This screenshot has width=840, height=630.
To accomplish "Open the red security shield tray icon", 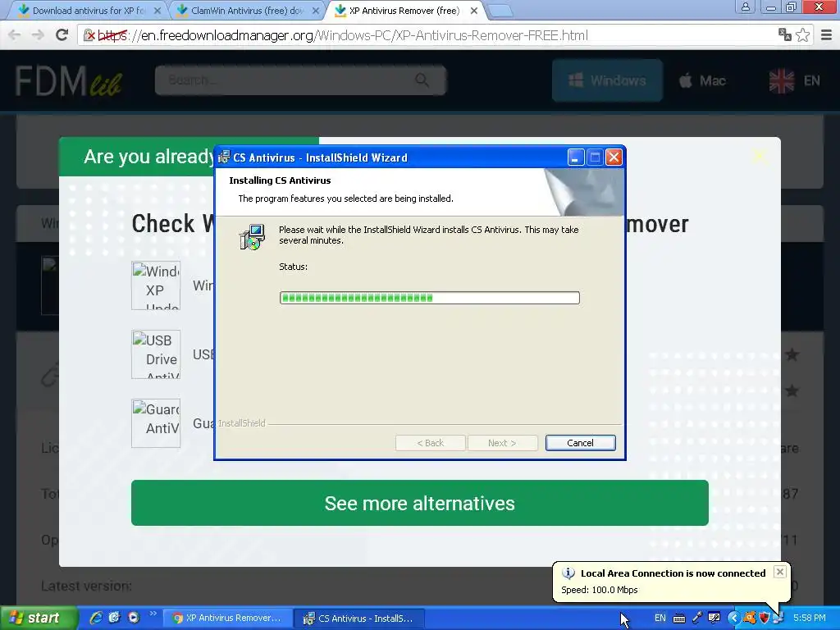I will pyautogui.click(x=765, y=619).
